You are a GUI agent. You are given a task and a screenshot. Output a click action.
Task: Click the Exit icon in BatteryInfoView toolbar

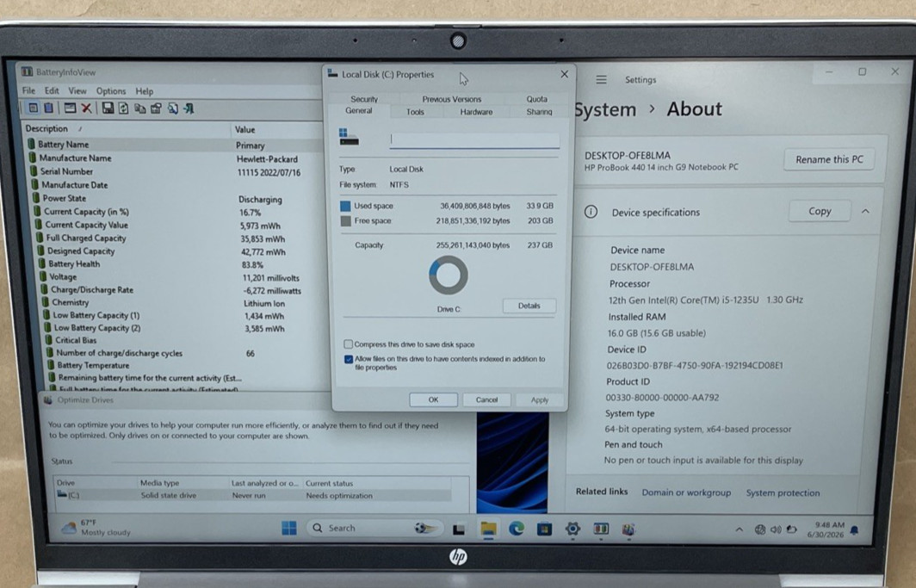pos(189,108)
